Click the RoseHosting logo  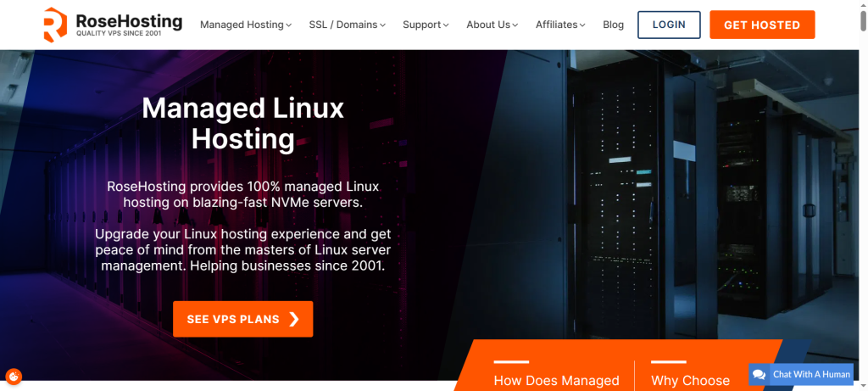tap(113, 25)
